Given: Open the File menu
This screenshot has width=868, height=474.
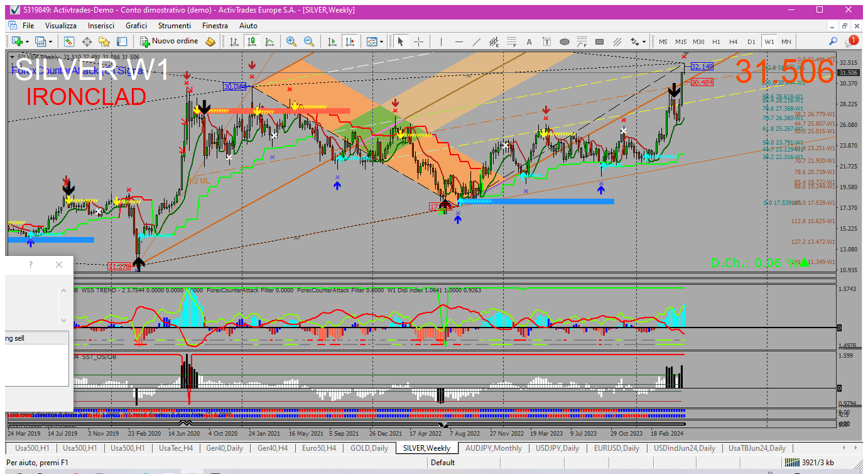Looking at the screenshot, I should click(28, 26).
